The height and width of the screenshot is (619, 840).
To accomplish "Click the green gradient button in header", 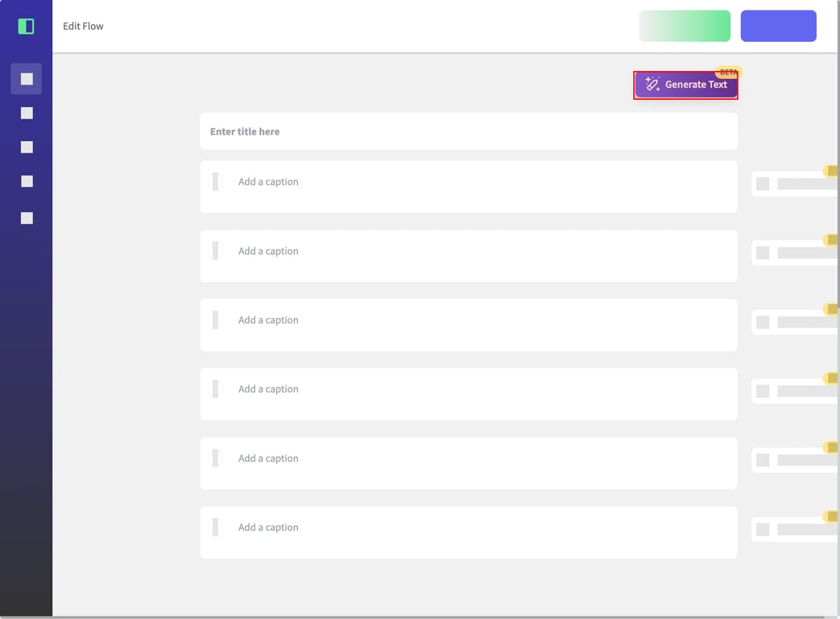I will 684,26.
